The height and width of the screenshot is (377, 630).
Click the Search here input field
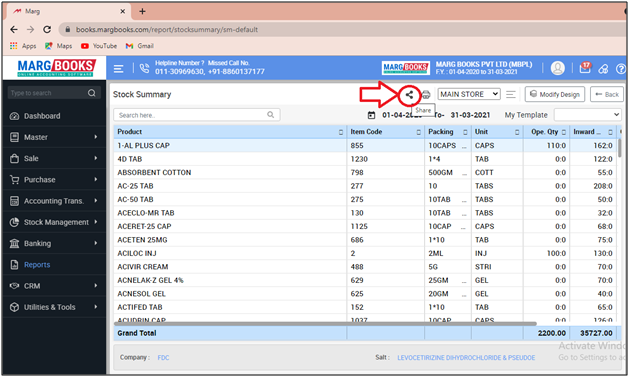click(196, 115)
